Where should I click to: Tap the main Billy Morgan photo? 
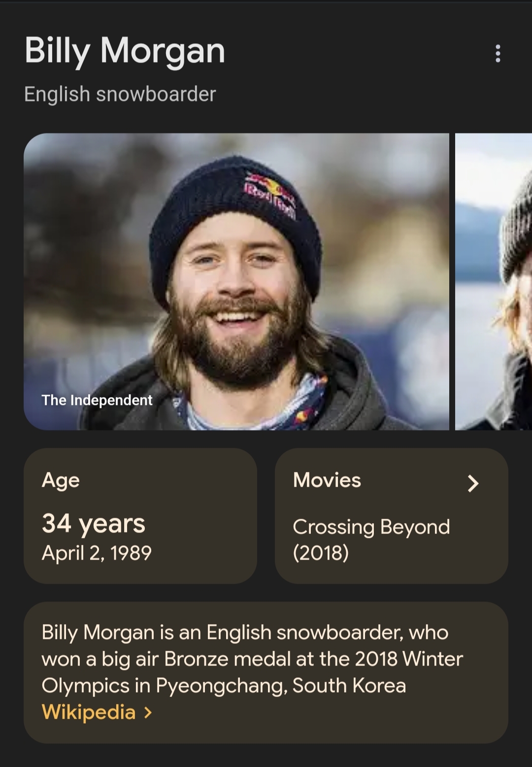(236, 281)
